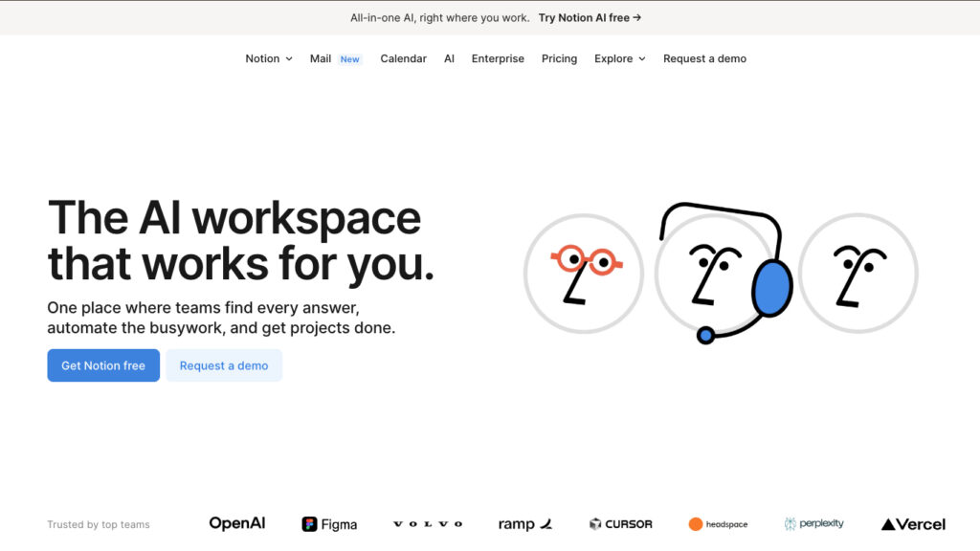Open the Pricing page
Screen dimensions: 980x551
(559, 58)
